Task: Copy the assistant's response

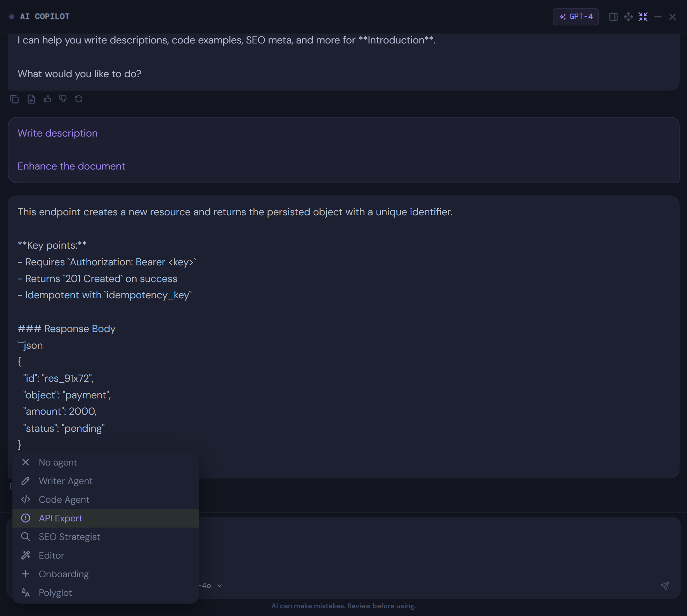Action: [x=15, y=99]
